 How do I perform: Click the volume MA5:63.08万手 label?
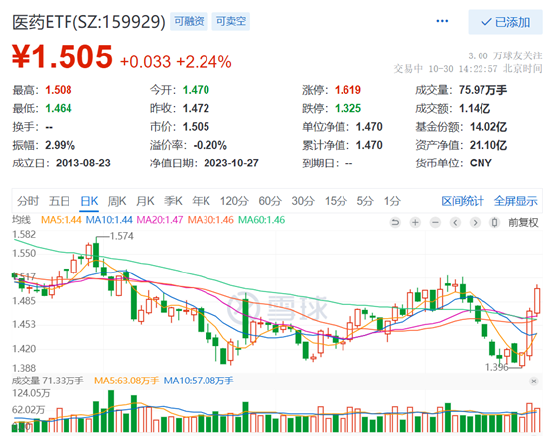point(126,381)
